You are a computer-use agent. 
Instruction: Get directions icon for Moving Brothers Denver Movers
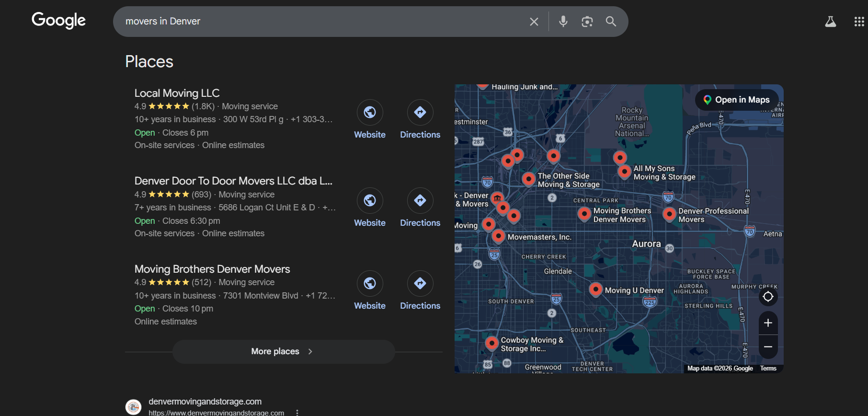coord(420,283)
